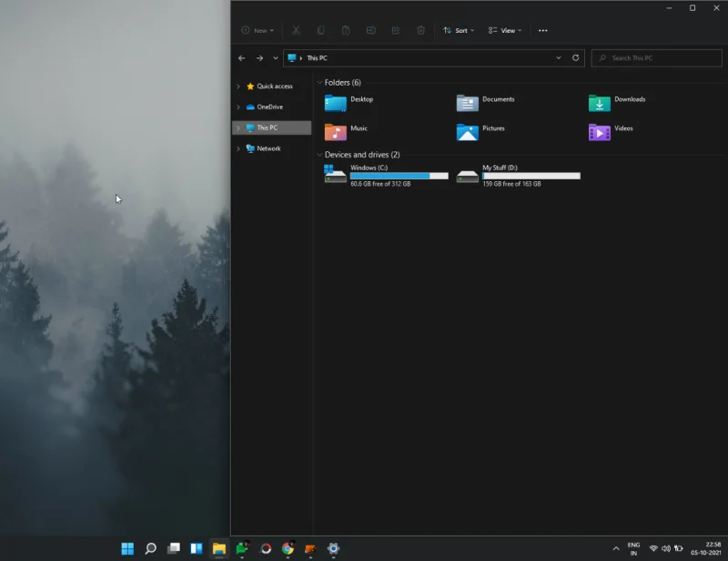This screenshot has width=728, height=561.
Task: Open the View dropdown menu
Action: 505,30
